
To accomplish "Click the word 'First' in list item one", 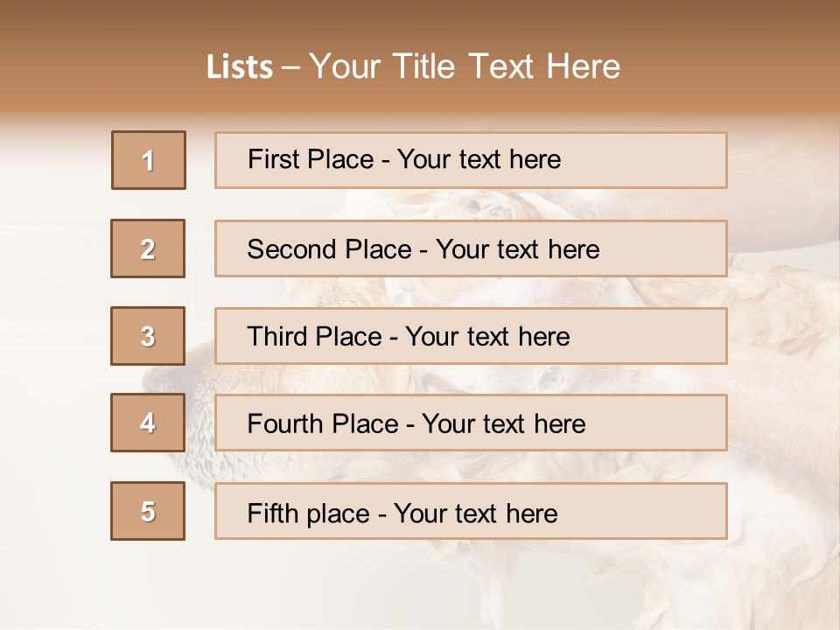I will tap(274, 159).
